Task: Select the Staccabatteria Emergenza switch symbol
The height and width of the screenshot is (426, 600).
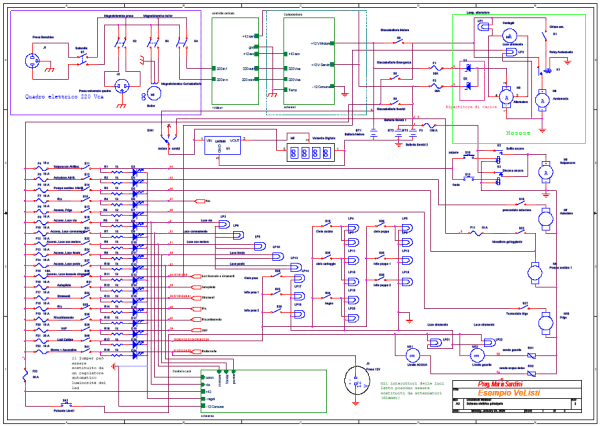Action: [x=395, y=77]
